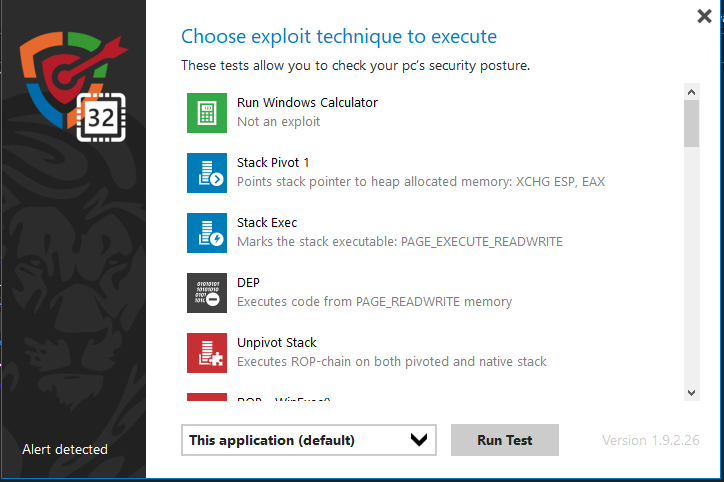This screenshot has height=482, width=724.
Task: Click the dropdown arrow beside 'This application'
Action: pos(419,440)
